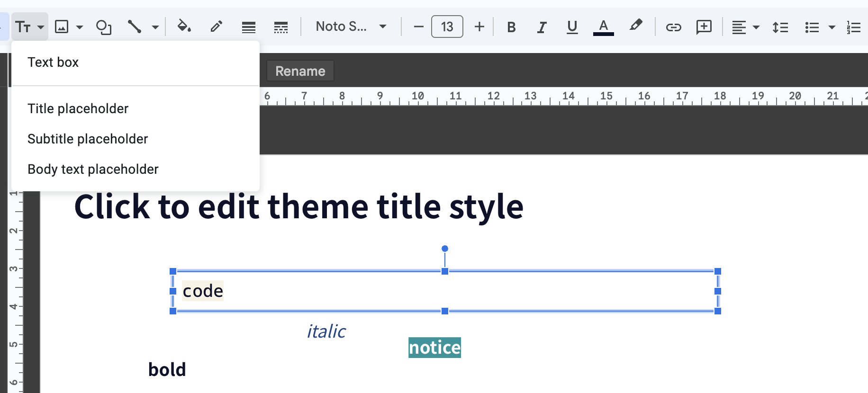
Task: Open the border dash style icon
Action: 281,27
